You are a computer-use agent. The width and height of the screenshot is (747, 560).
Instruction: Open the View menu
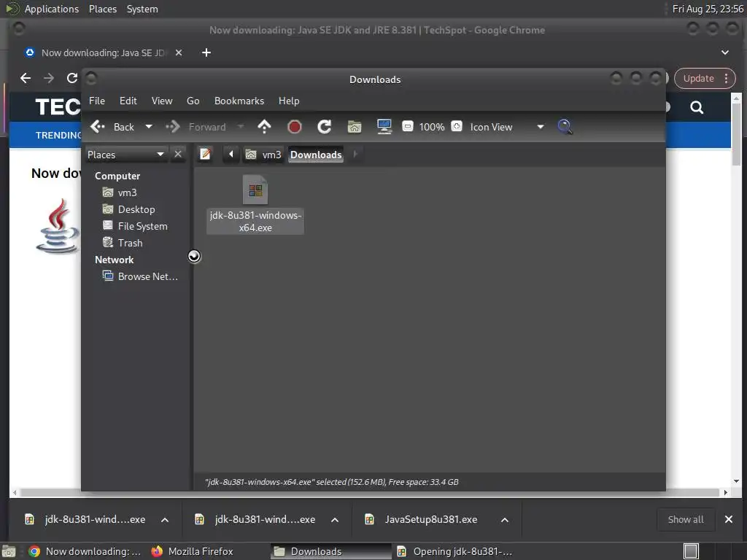(162, 101)
